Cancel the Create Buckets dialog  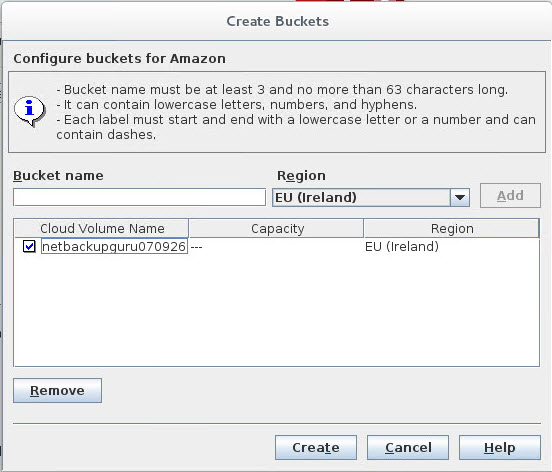408,447
